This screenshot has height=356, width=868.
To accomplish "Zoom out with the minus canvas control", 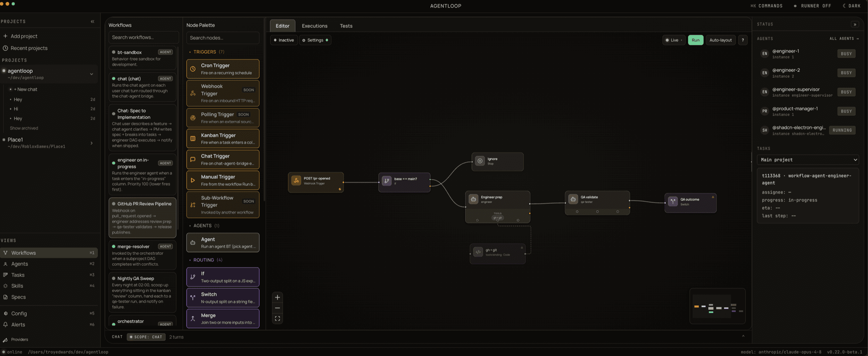I will [x=277, y=308].
